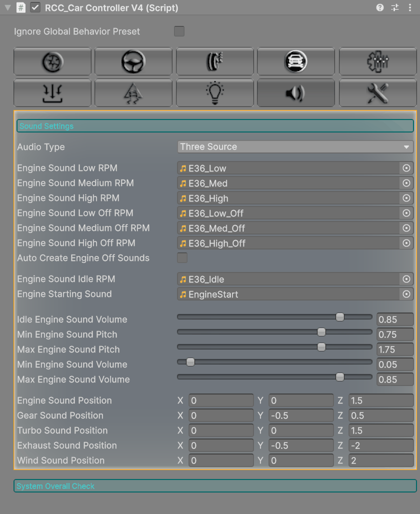Click the Wind Sound Position label
This screenshot has height=514, width=420.
[x=61, y=460]
